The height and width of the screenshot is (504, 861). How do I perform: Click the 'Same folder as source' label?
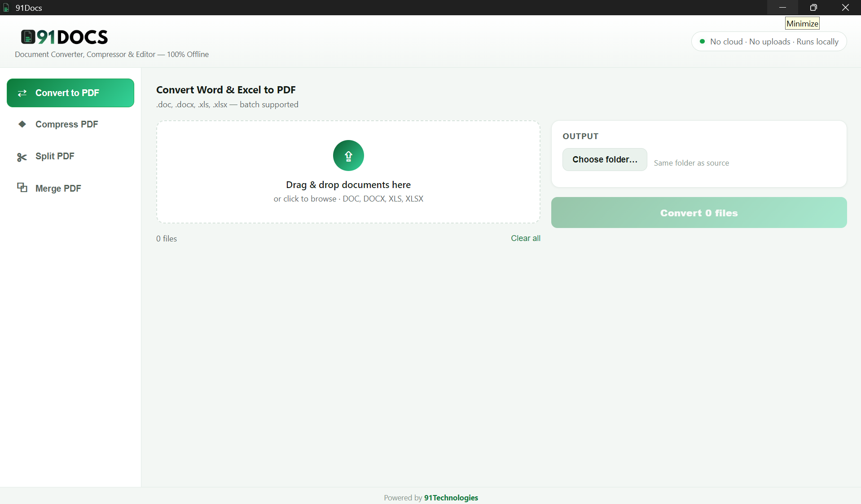click(691, 163)
